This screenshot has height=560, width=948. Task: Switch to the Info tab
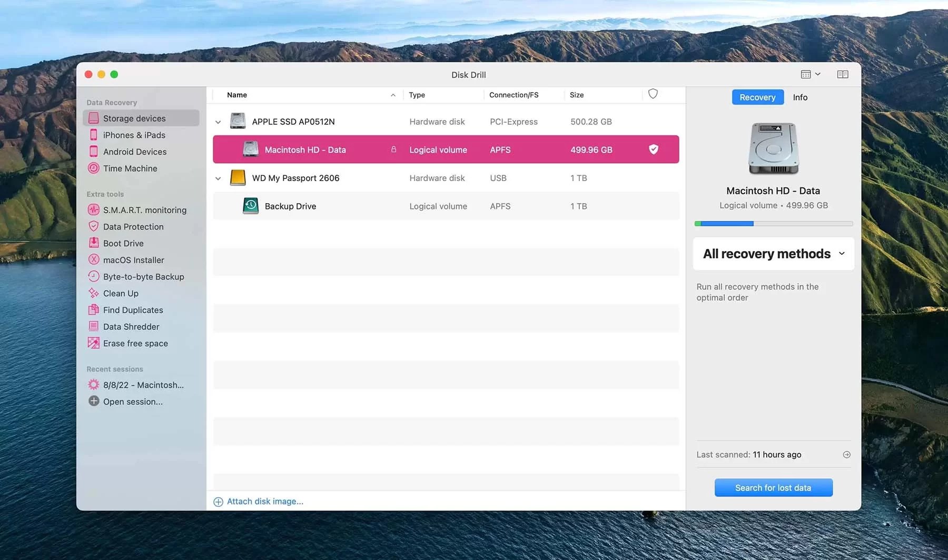tap(800, 97)
